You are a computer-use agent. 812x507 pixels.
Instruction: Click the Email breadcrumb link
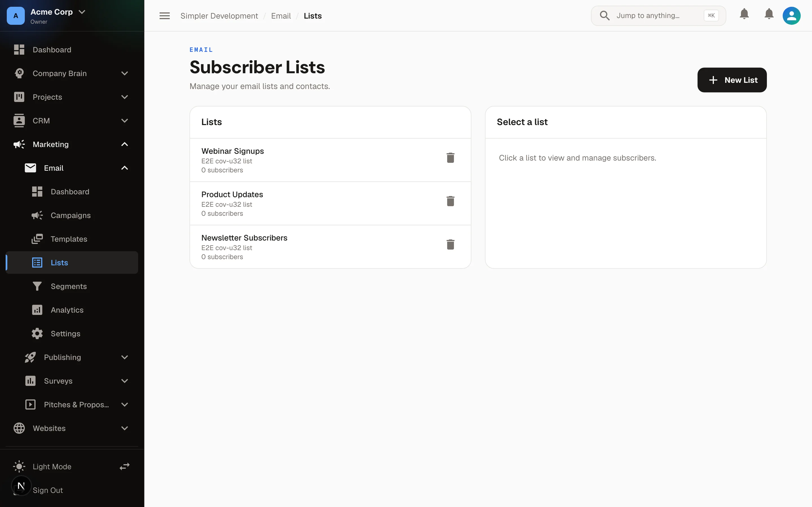[281, 16]
